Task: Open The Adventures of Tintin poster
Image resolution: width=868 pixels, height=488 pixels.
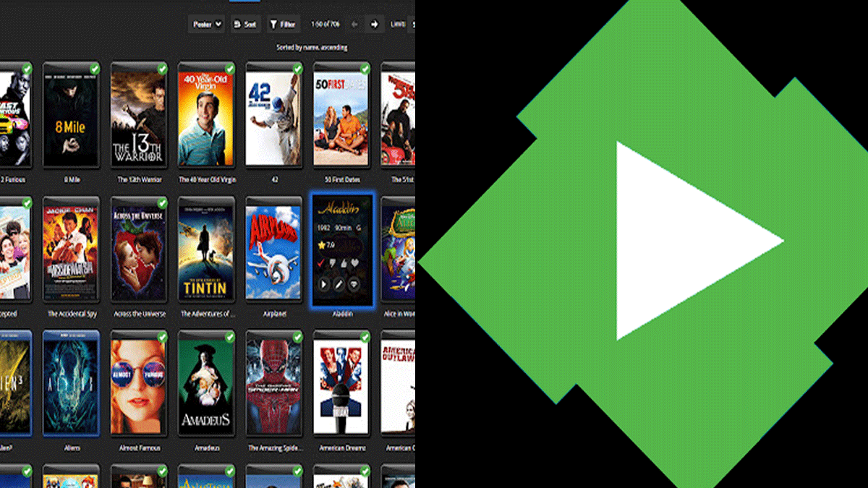Action: 206,250
